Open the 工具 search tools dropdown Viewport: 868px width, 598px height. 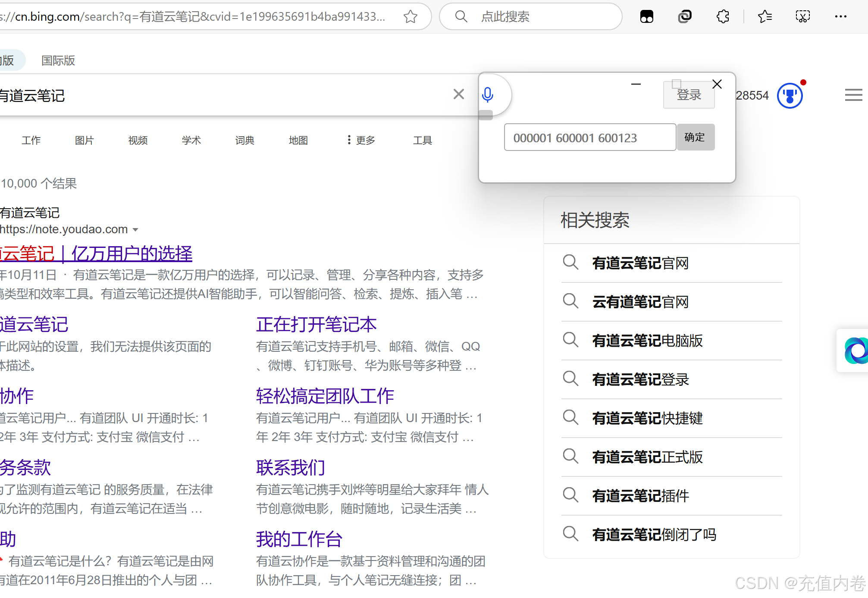422,140
